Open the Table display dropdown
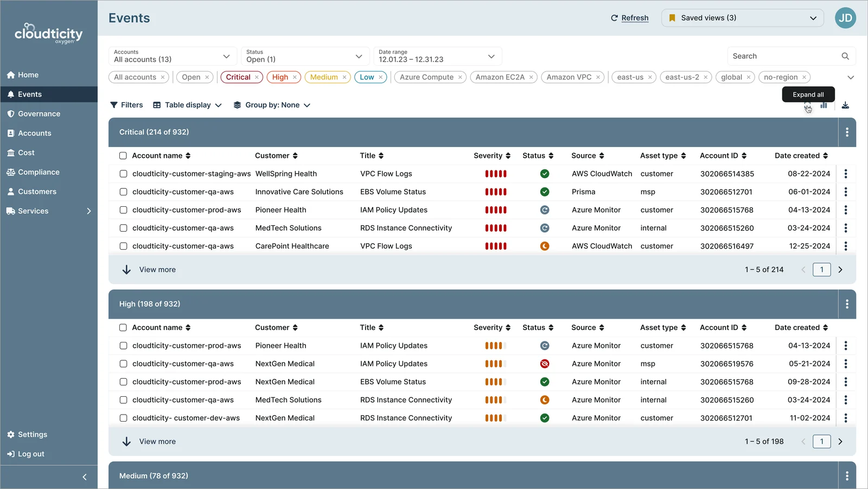868x489 pixels. pyautogui.click(x=188, y=105)
